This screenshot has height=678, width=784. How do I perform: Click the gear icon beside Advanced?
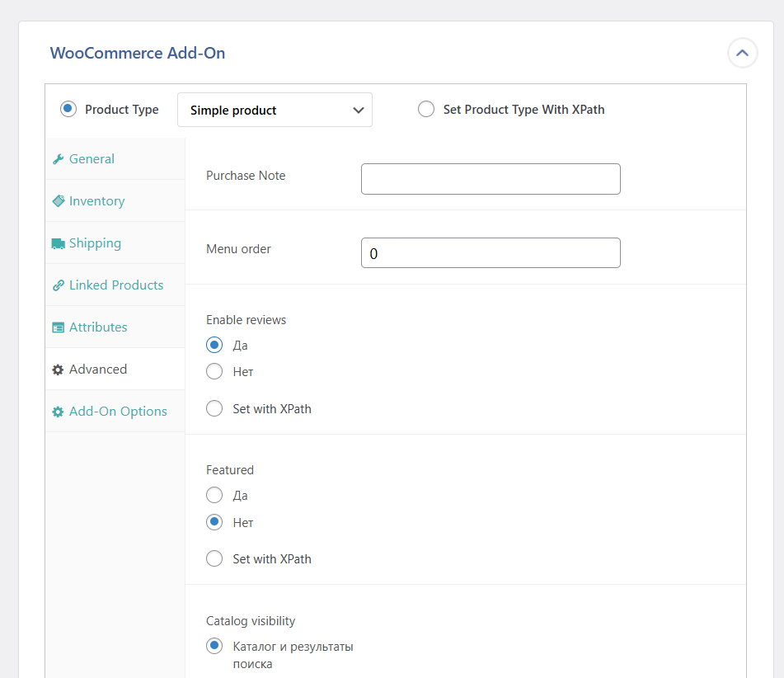(x=58, y=370)
